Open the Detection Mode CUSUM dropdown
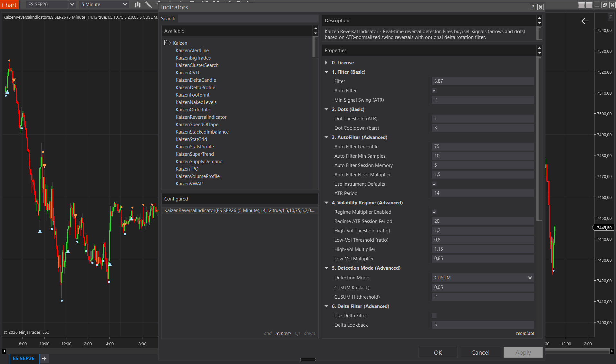The width and height of the screenshot is (616, 364). pyautogui.click(x=483, y=278)
